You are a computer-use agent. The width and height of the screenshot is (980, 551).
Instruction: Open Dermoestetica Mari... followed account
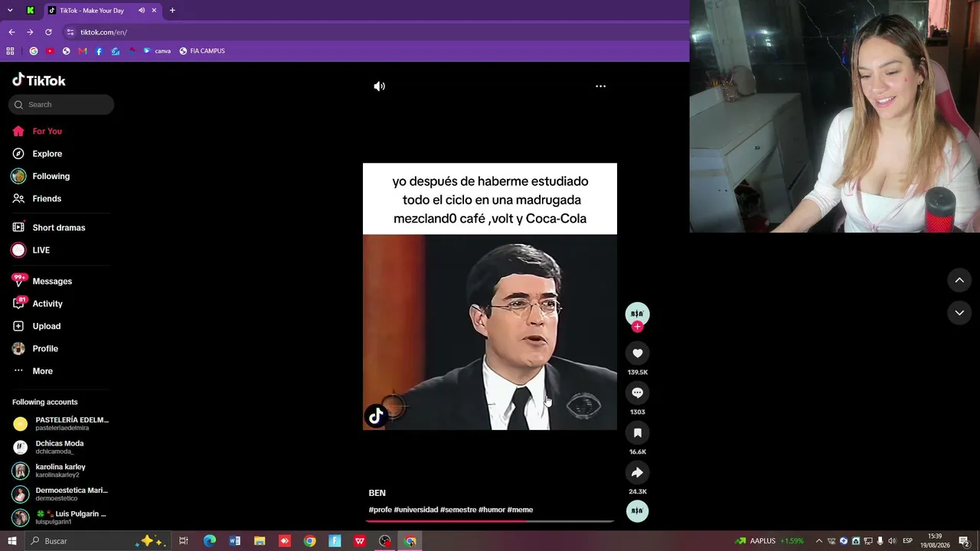(x=61, y=494)
